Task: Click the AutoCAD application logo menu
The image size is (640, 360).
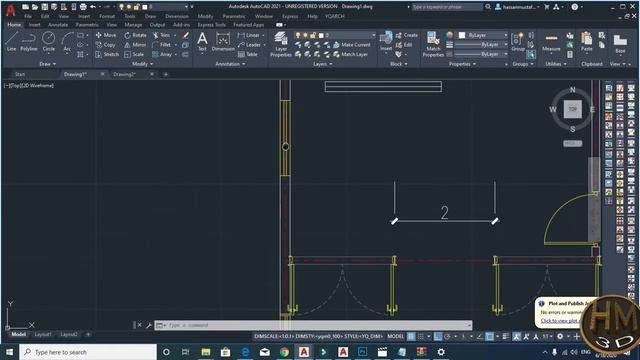Action: click(11, 11)
